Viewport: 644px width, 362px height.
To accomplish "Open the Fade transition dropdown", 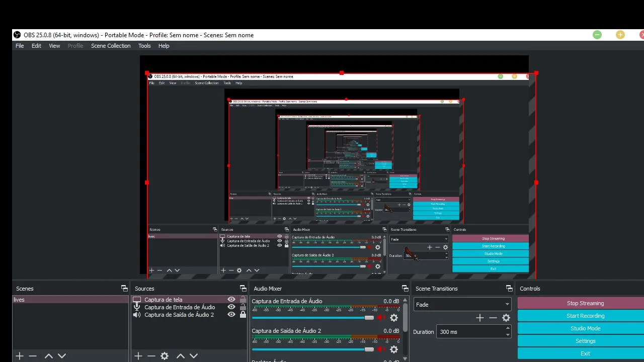I will point(462,305).
